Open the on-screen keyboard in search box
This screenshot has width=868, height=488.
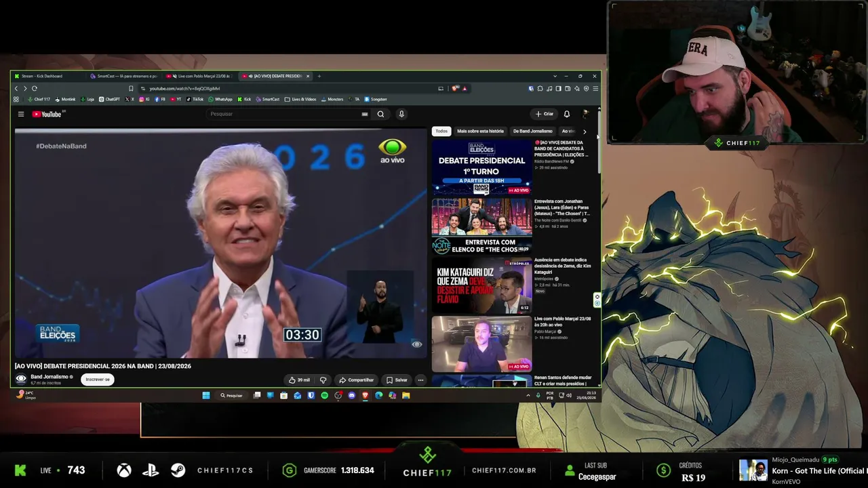[x=365, y=114]
